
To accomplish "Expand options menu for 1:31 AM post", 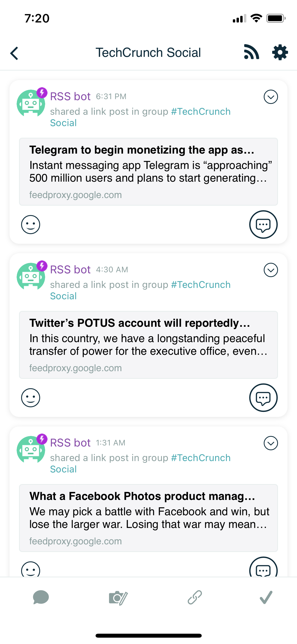I will coord(271,443).
